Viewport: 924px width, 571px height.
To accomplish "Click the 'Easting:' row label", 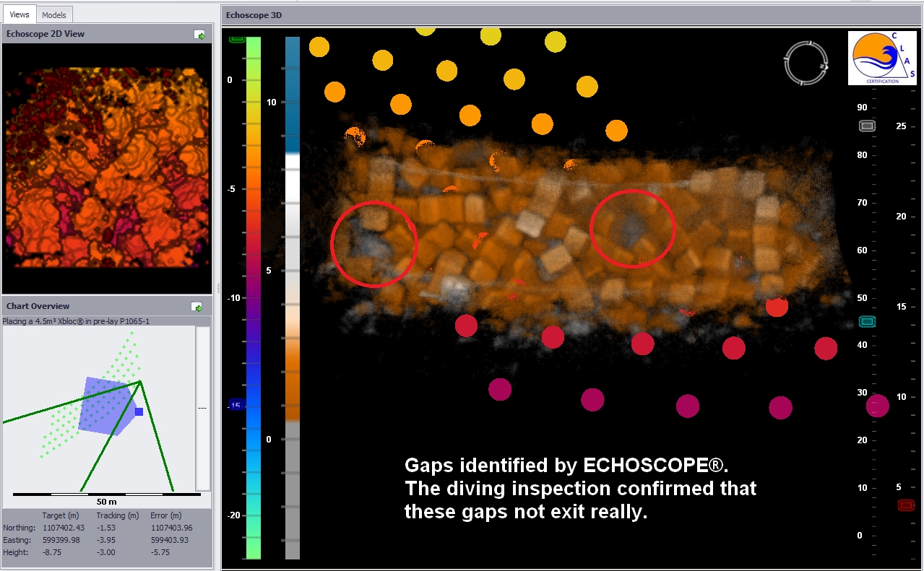I will (16, 540).
